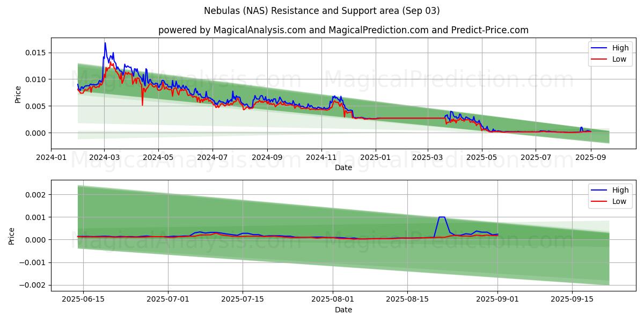Click the 2025-09-15 tick on bottom chart axis
Screen dimensions: 644x322
(572, 300)
